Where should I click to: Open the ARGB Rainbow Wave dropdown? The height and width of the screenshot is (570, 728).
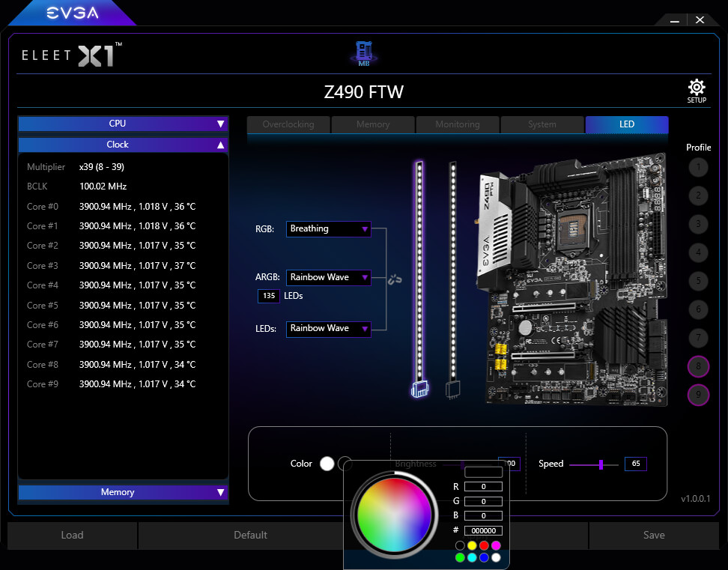coord(328,277)
